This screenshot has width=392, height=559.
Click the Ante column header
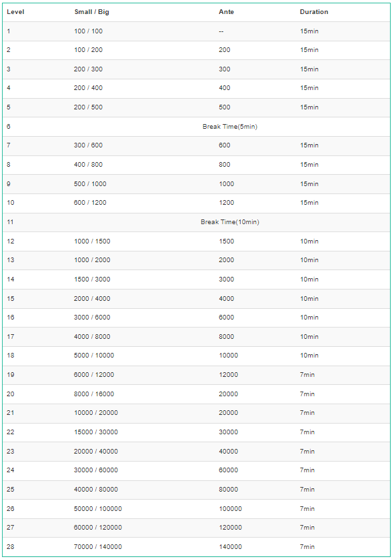click(226, 12)
